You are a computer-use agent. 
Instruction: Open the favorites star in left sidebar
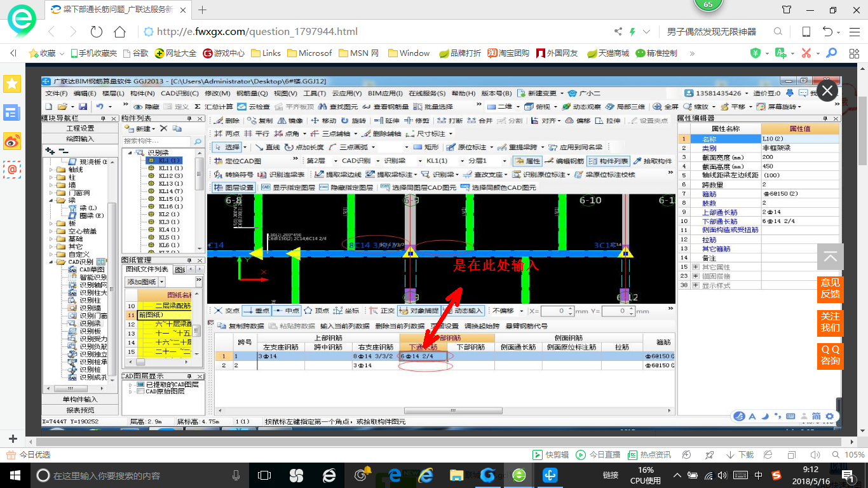click(x=12, y=83)
